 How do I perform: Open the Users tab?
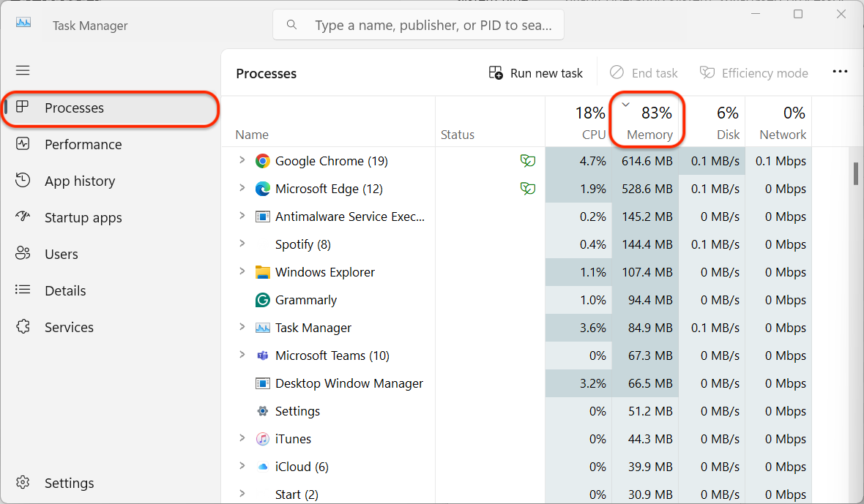tap(111, 255)
